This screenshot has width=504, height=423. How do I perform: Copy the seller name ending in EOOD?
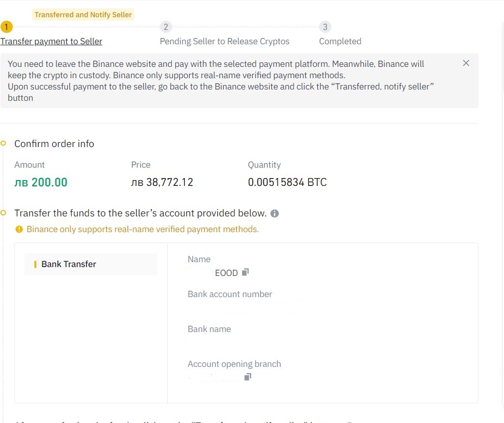pos(245,272)
